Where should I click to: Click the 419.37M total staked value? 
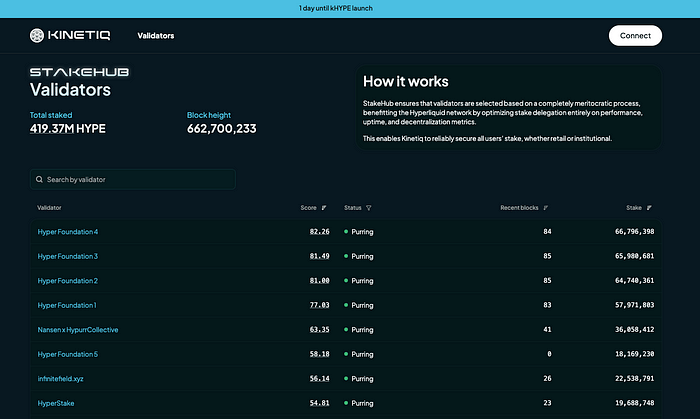click(52, 129)
